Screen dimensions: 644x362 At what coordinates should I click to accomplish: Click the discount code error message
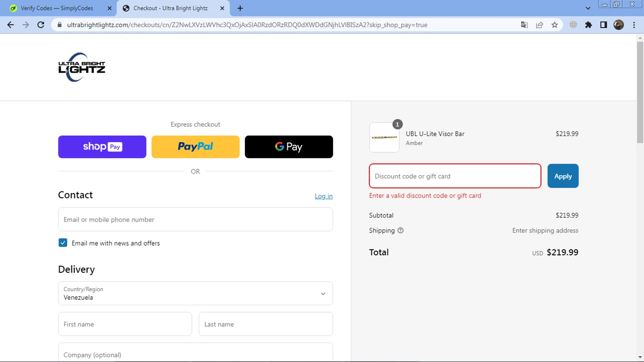point(425,196)
